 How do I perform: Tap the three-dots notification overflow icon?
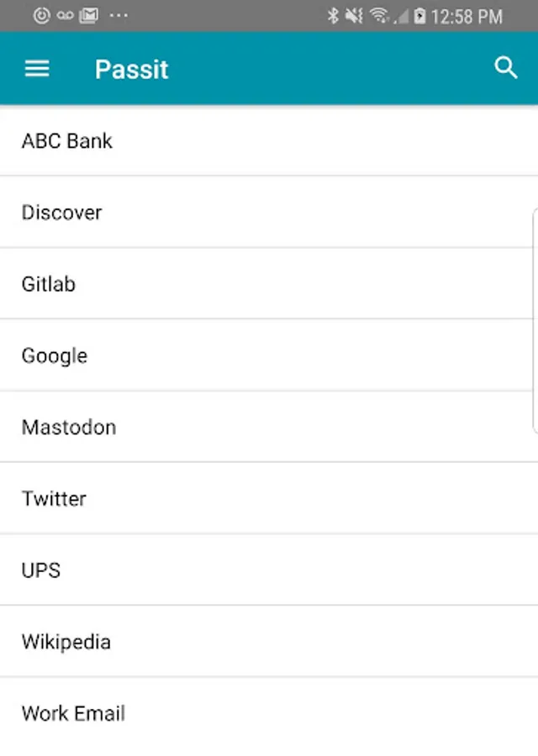[119, 16]
